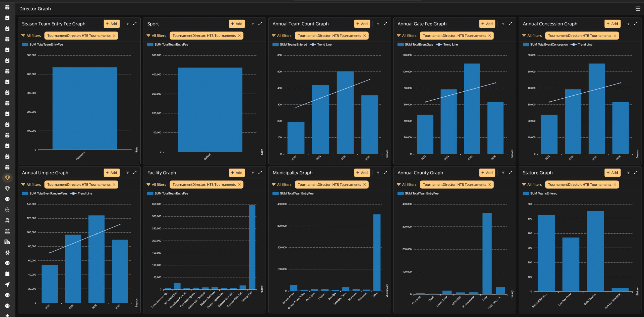
Task: Open filter icon on Municipality Graph
Action: click(378, 173)
